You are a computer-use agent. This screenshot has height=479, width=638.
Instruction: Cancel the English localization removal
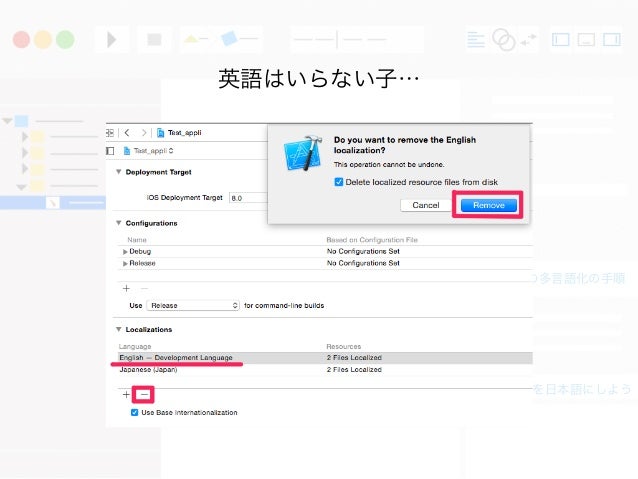[426, 205]
